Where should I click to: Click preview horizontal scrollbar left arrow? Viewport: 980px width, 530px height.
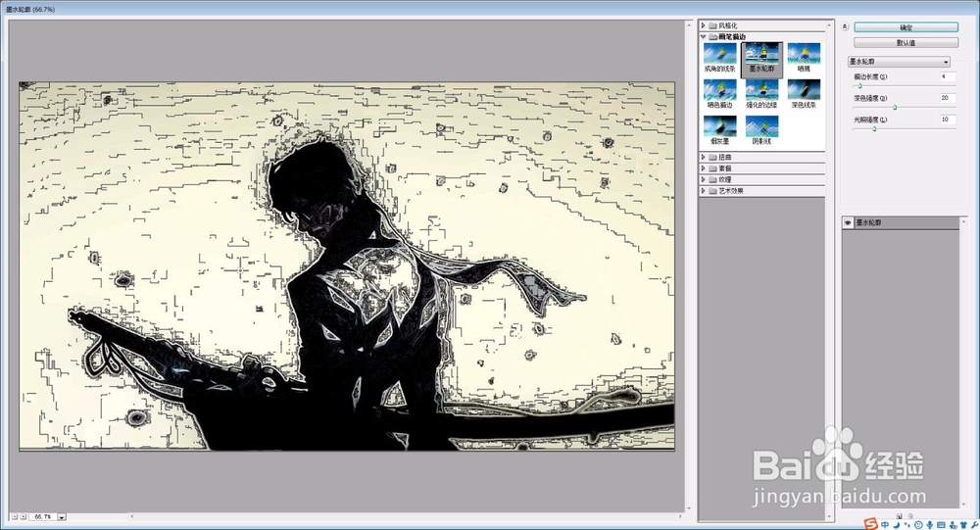(132, 517)
